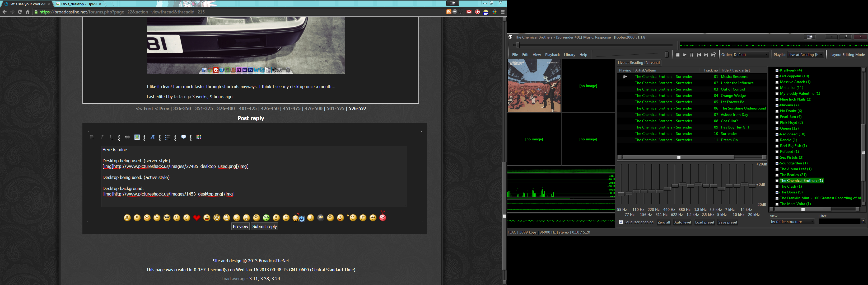Open the Chrome hamburger menu
The image size is (868, 285).
(503, 12)
